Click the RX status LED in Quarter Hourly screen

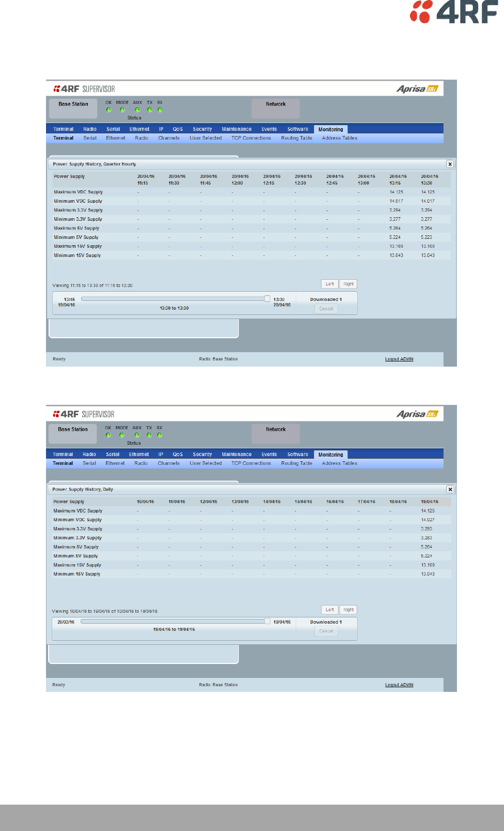click(x=160, y=110)
